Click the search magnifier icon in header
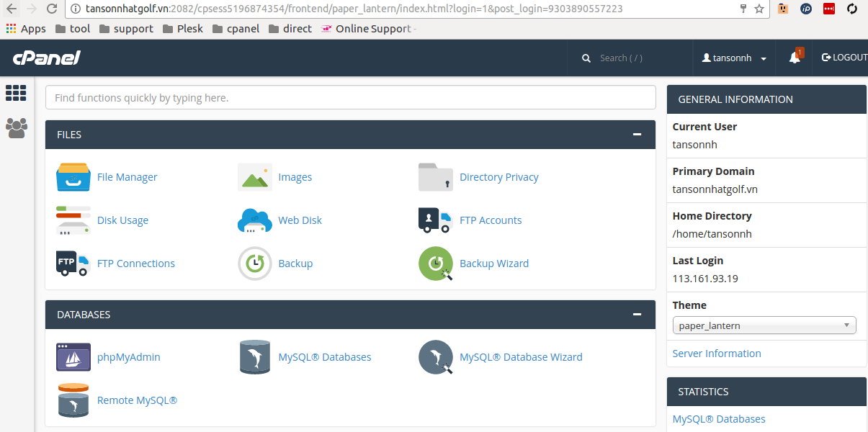This screenshot has height=432, width=868. click(586, 58)
